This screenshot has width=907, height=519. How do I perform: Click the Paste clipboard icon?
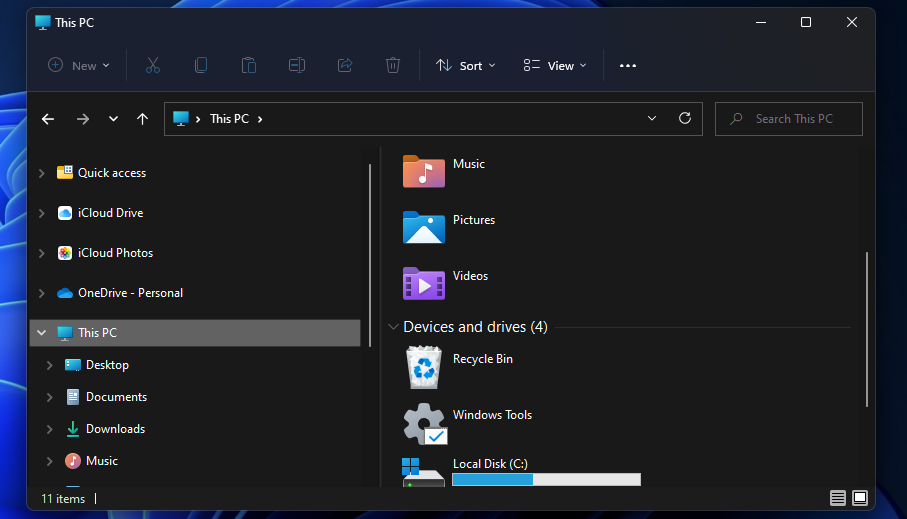click(249, 65)
